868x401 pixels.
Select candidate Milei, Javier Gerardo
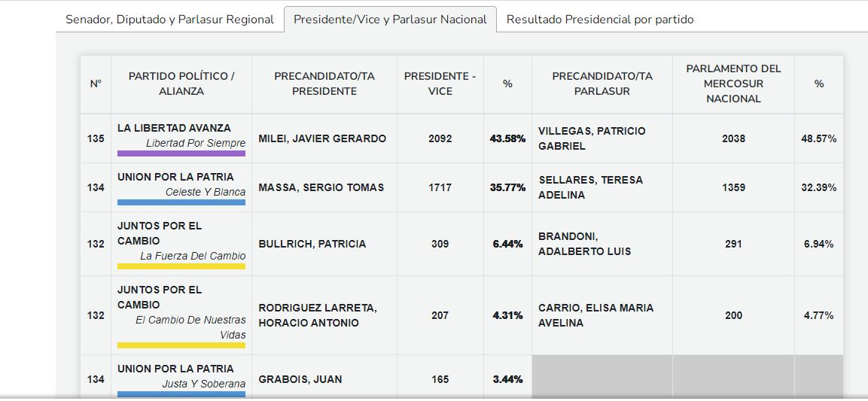pos(322,138)
